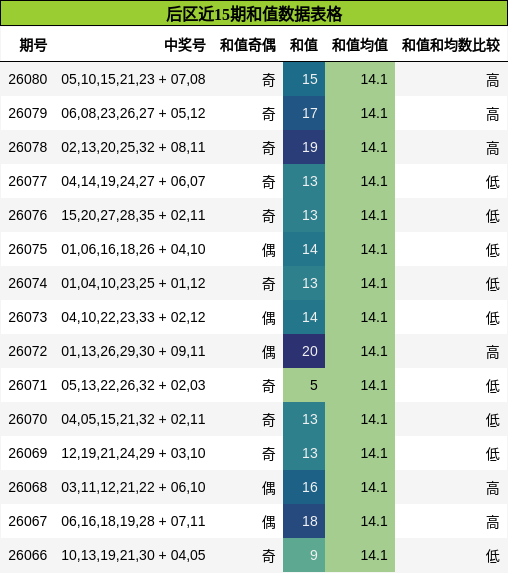Image resolution: width=508 pixels, height=573 pixels.
Task: Click issue number 26073
Action: 28,317
